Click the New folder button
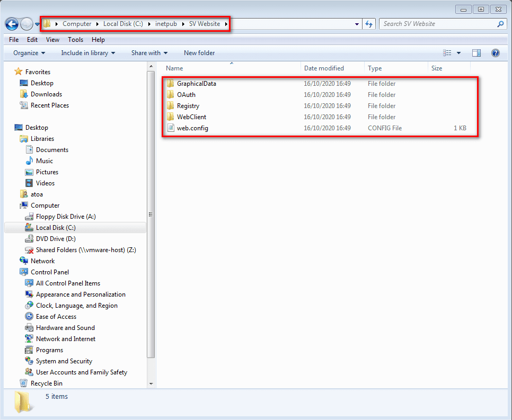The image size is (512, 420). [199, 53]
